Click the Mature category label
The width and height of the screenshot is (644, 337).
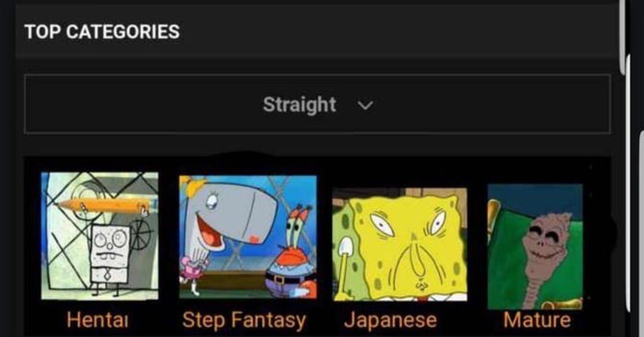pos(537,320)
